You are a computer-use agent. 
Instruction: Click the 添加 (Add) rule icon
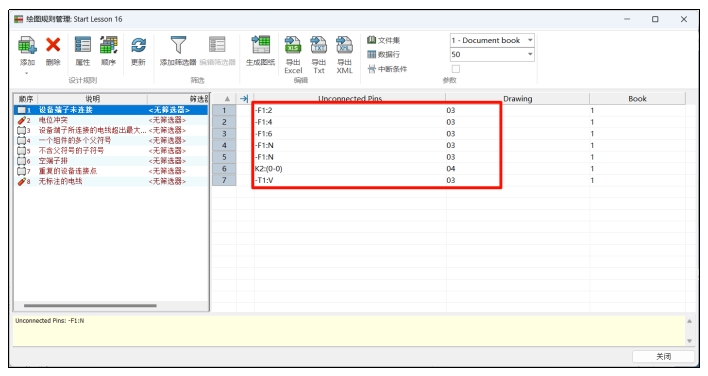tap(27, 46)
